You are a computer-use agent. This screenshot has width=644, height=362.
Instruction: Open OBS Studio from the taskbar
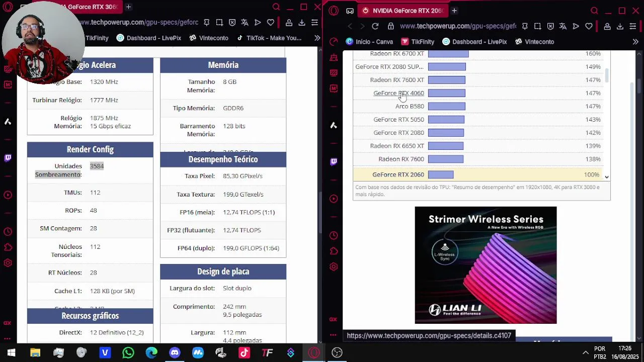pyautogui.click(x=337, y=353)
